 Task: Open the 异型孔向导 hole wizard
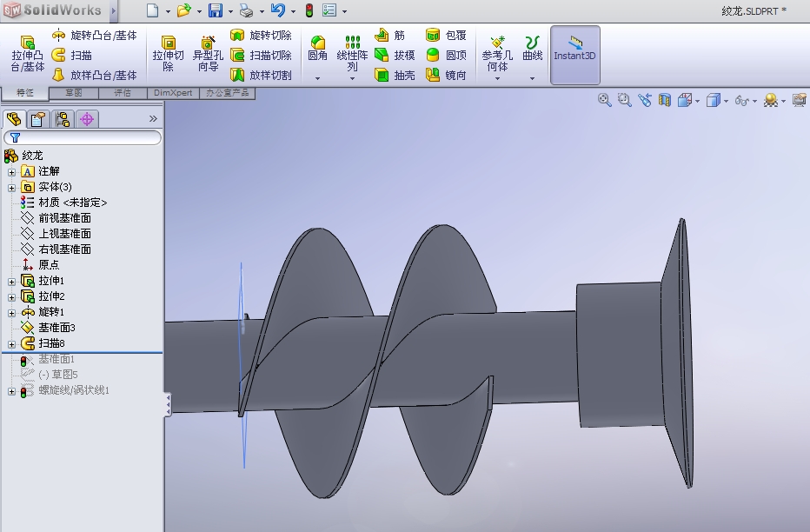pyautogui.click(x=208, y=54)
